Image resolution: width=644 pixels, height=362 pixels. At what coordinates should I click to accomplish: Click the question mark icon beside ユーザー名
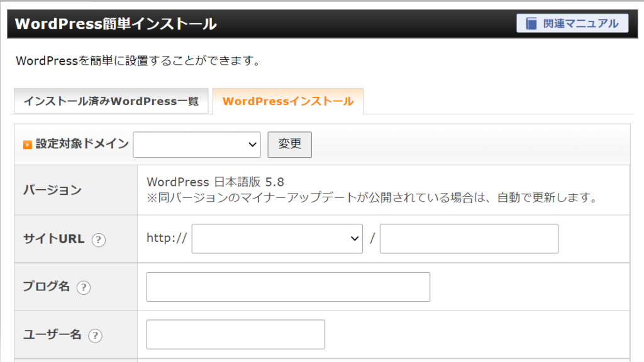(x=95, y=336)
